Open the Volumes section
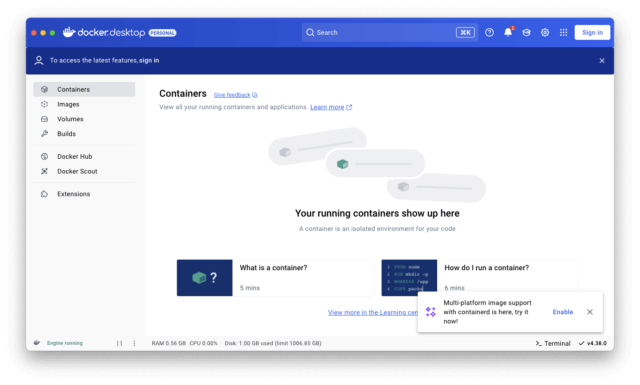Screen dimensions: 640x385 pyautogui.click(x=84, y=119)
